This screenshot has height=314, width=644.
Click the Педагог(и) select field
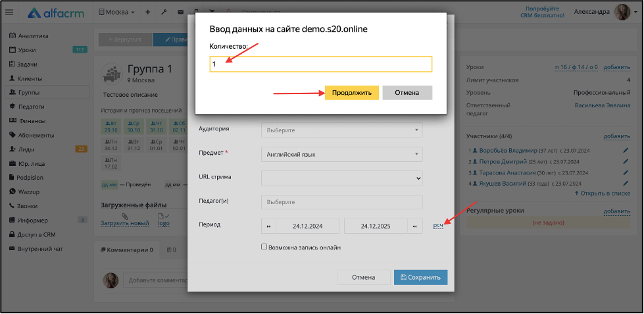click(x=341, y=202)
